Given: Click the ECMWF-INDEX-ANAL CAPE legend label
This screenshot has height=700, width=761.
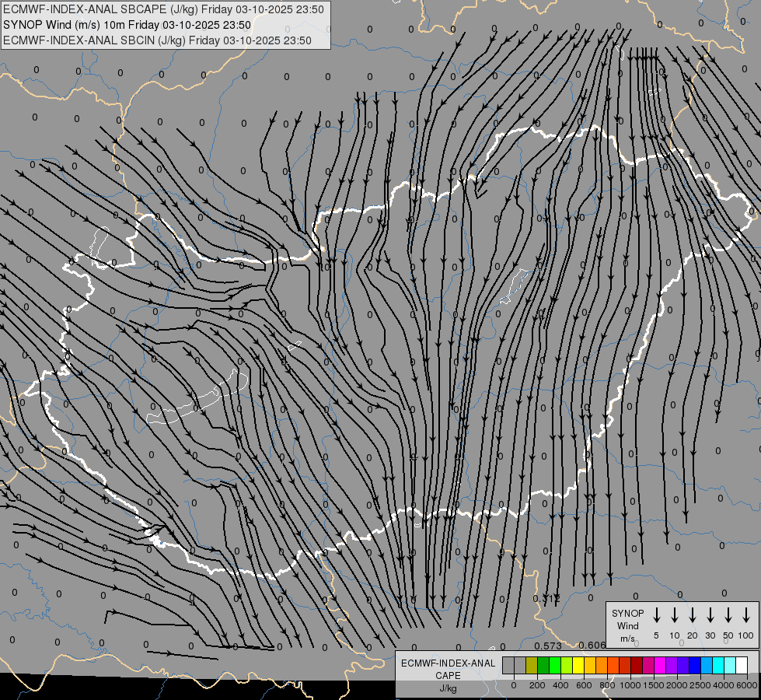Looking at the screenshot, I should coord(448,669).
